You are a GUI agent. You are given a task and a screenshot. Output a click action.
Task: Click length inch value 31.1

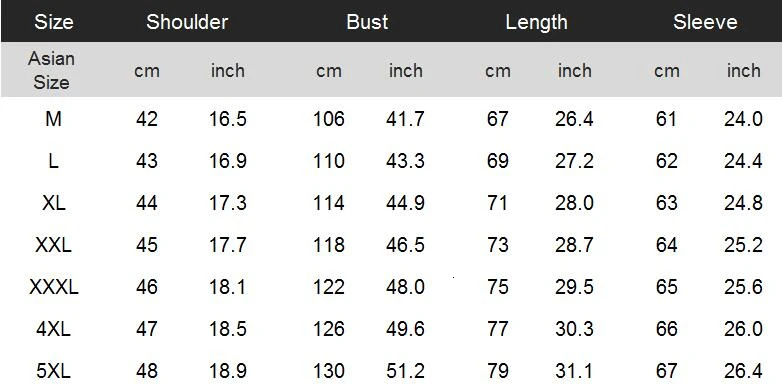(x=574, y=371)
